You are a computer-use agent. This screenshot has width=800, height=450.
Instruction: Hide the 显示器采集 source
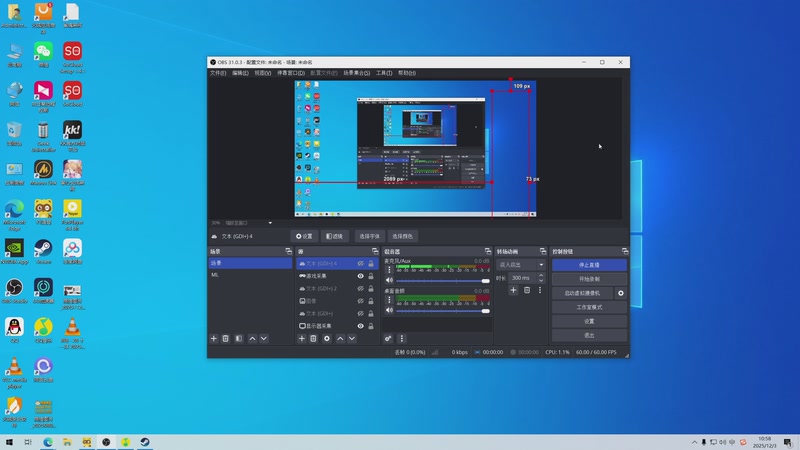click(361, 326)
